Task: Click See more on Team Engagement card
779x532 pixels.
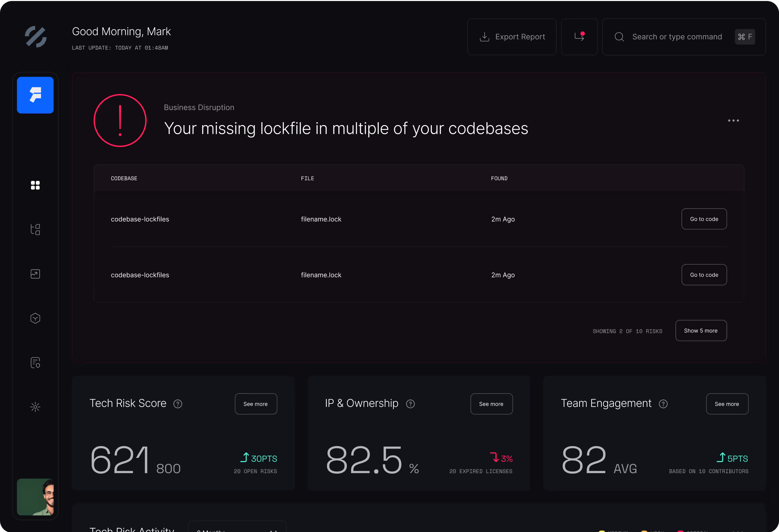Action: pos(727,404)
